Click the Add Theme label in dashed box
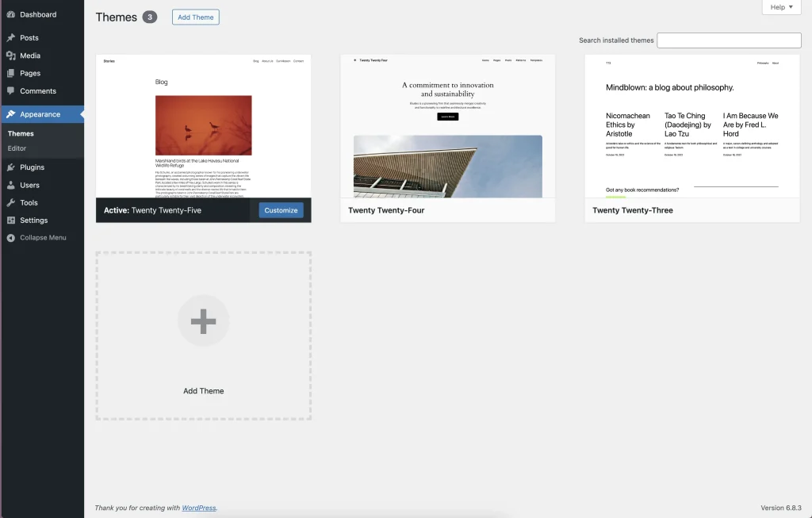This screenshot has height=518, width=812. tap(204, 391)
